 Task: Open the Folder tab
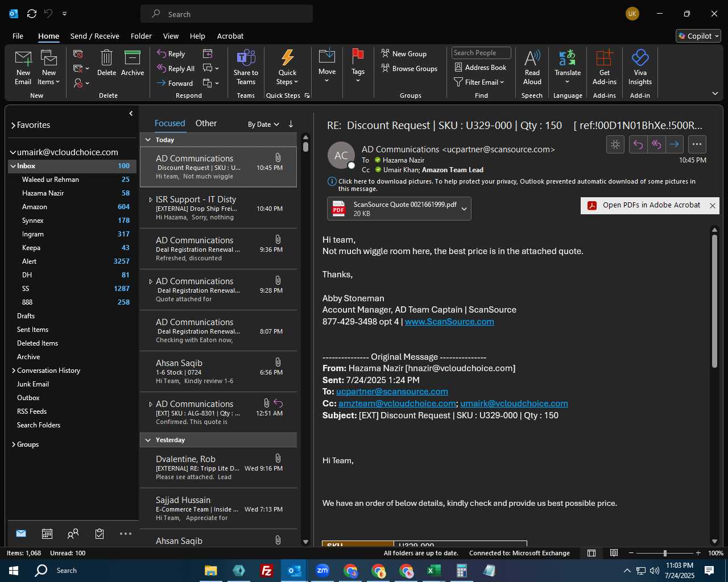coord(141,36)
